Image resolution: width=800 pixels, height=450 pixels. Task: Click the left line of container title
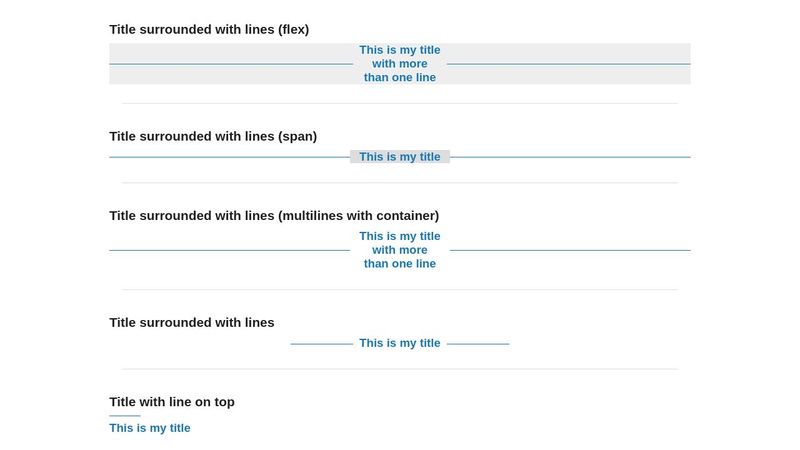[x=230, y=251]
